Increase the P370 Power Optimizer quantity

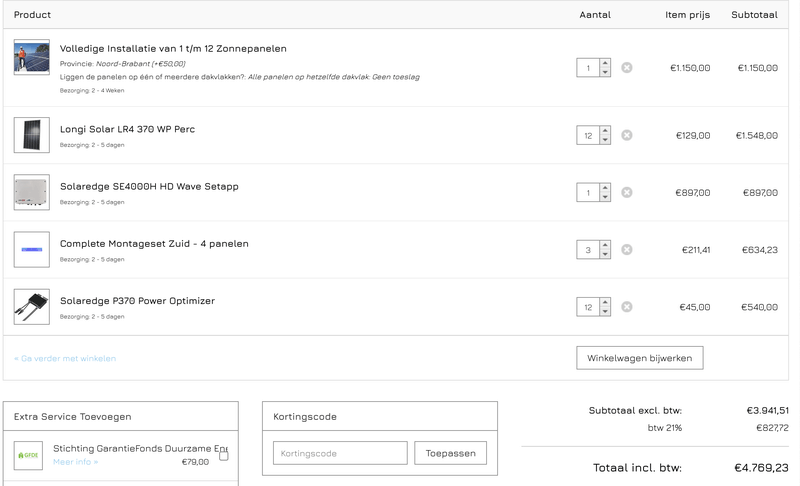tap(605, 302)
